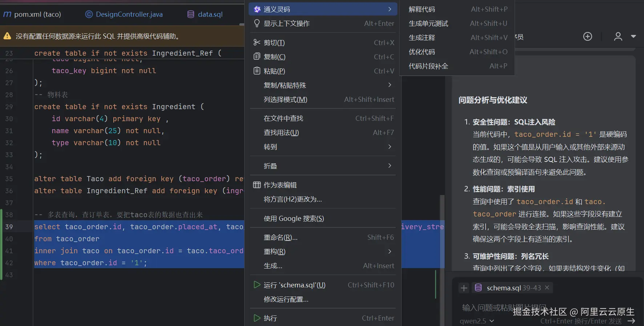
Task: Click the 安全性问题：SQL注入风险 heading
Action: click(514, 122)
